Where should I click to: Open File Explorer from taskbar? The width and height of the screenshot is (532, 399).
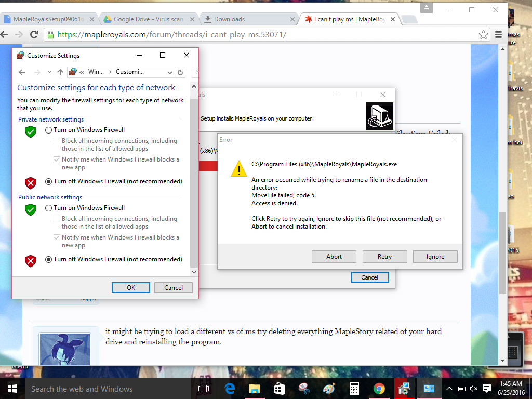[255, 389]
